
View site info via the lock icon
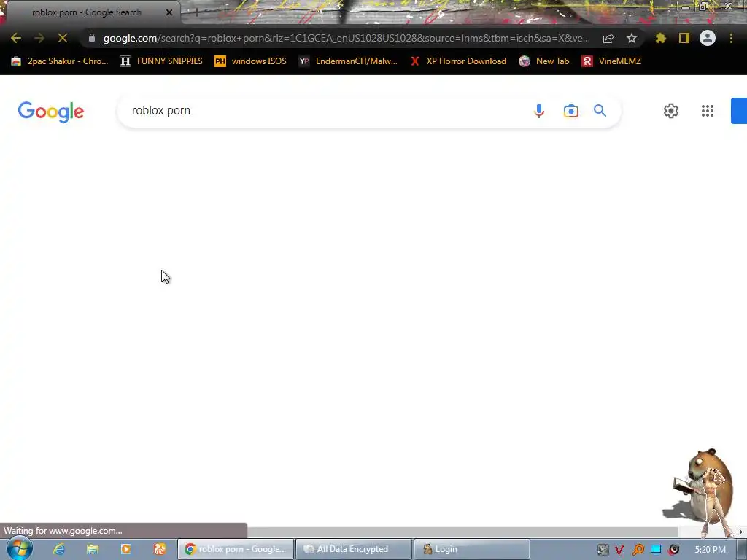[x=92, y=38]
